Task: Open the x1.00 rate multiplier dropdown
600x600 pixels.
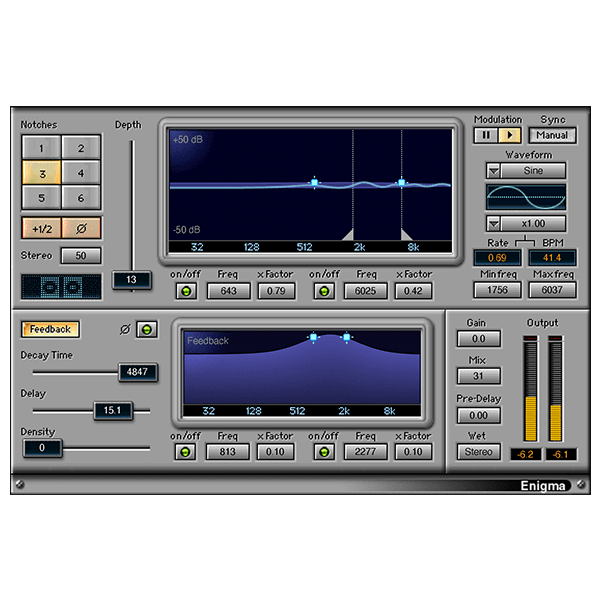Action: (x=495, y=224)
